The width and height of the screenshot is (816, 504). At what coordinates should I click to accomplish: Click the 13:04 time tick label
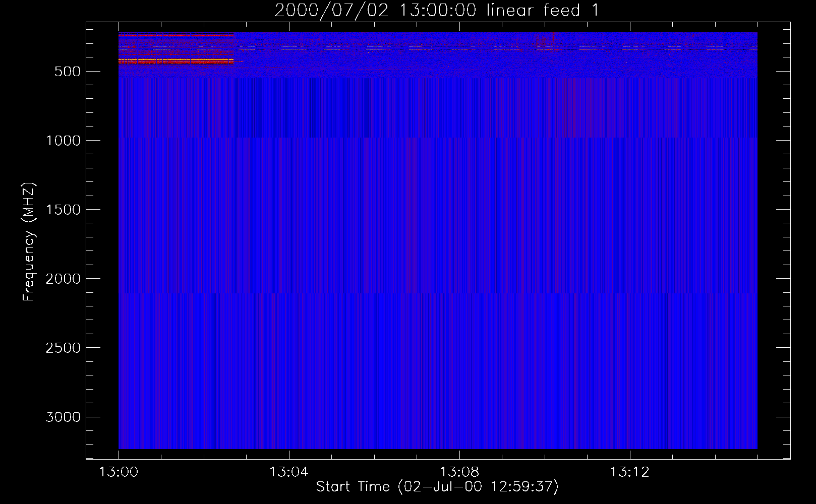point(289,472)
